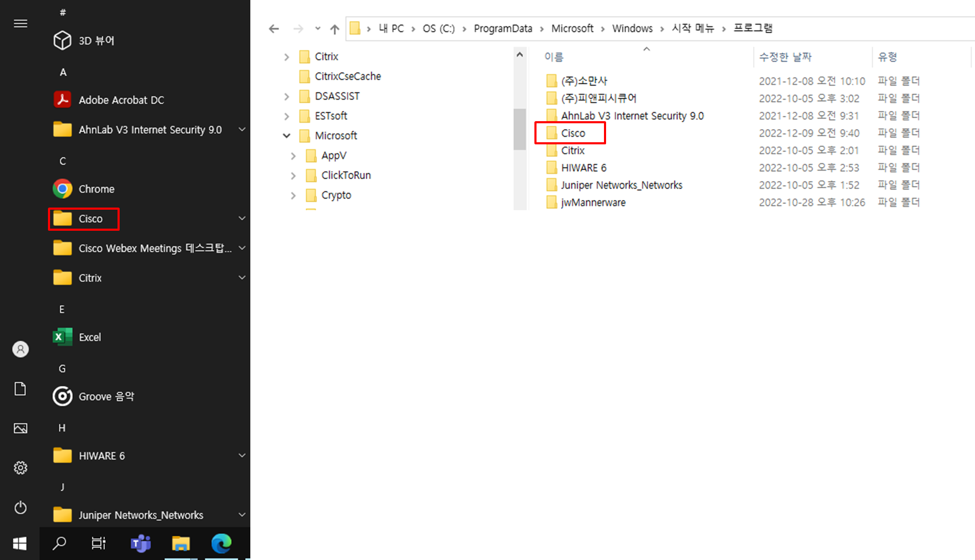Click 내 PC in address bar
975x560 pixels.
click(391, 28)
